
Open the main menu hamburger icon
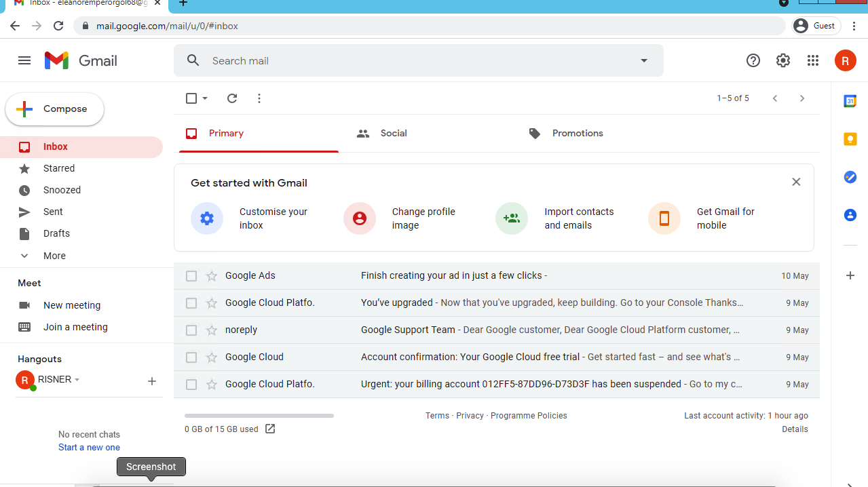24,60
